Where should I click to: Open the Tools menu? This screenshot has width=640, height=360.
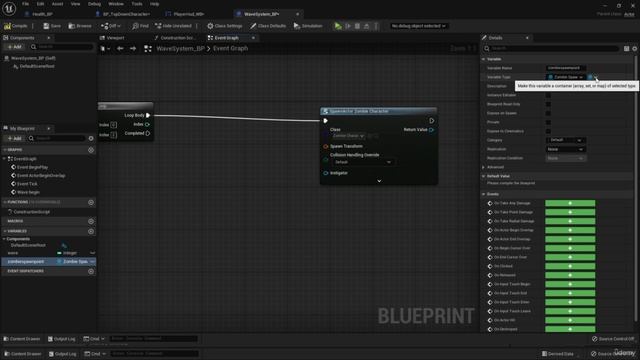(x=137, y=4)
